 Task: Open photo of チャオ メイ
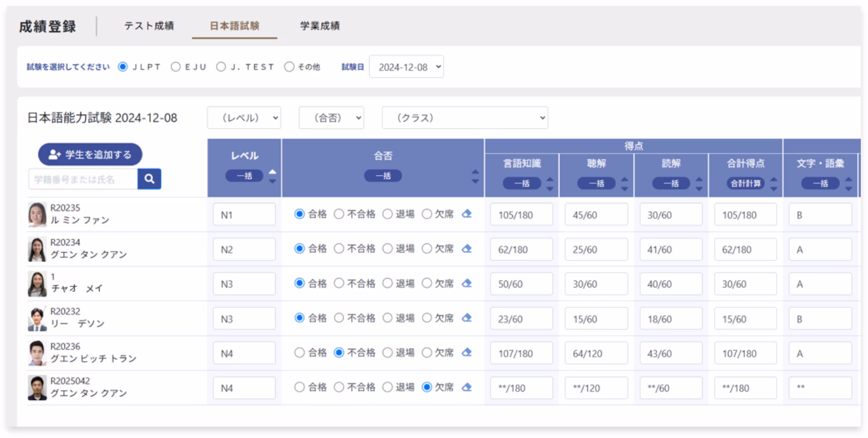point(37,284)
